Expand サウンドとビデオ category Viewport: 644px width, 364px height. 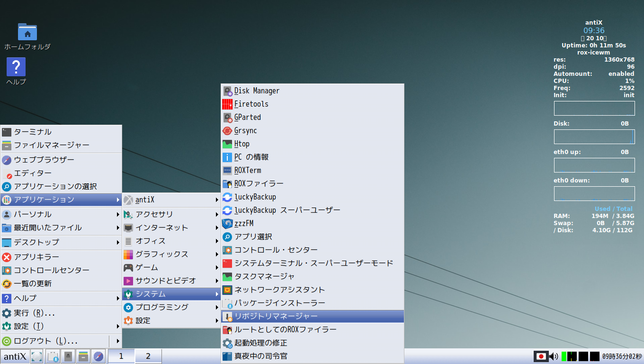tap(171, 281)
